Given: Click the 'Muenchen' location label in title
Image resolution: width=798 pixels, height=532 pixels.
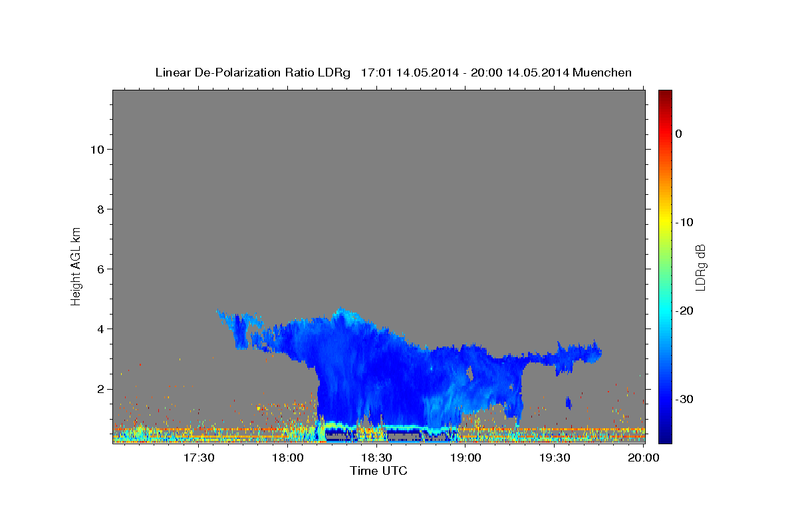Looking at the screenshot, I should pyautogui.click(x=602, y=72).
